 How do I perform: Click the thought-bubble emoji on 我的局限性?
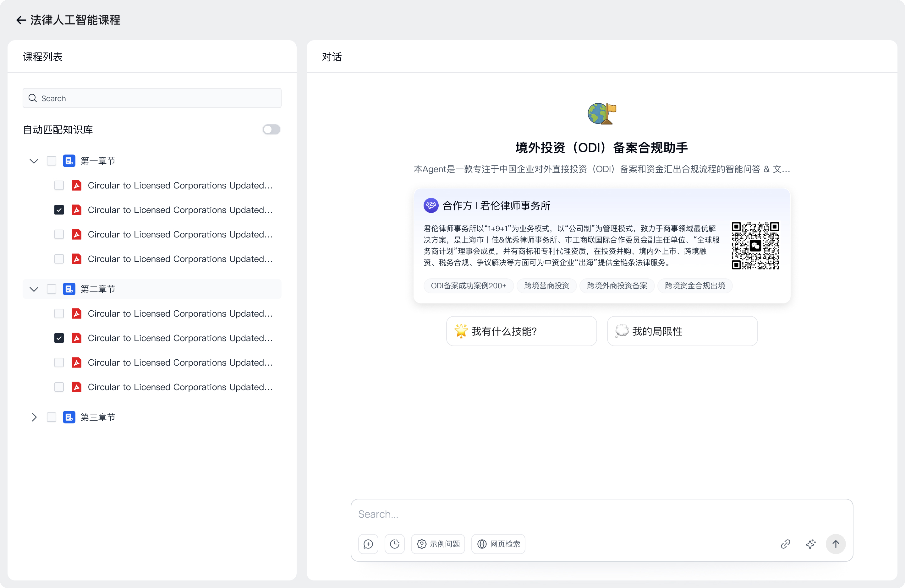coord(622,331)
